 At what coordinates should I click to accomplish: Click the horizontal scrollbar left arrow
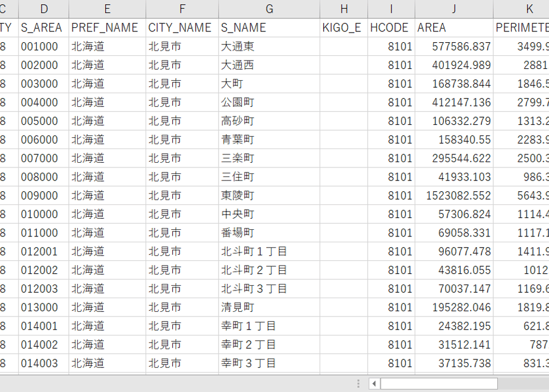click(374, 384)
